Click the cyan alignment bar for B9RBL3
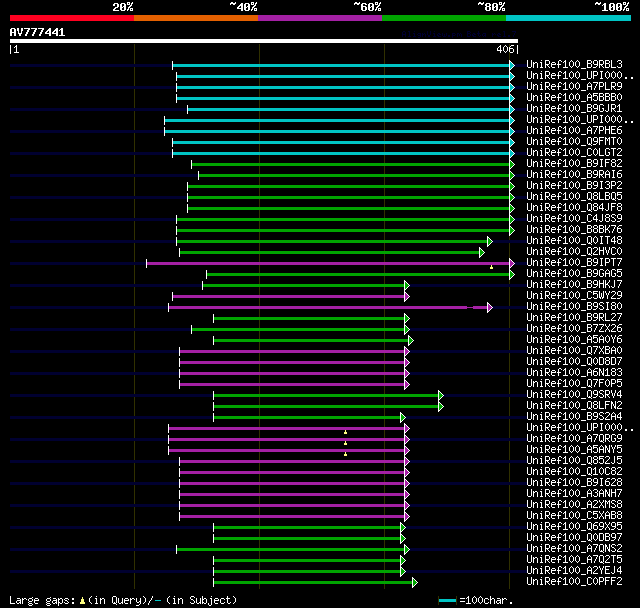 [341, 65]
